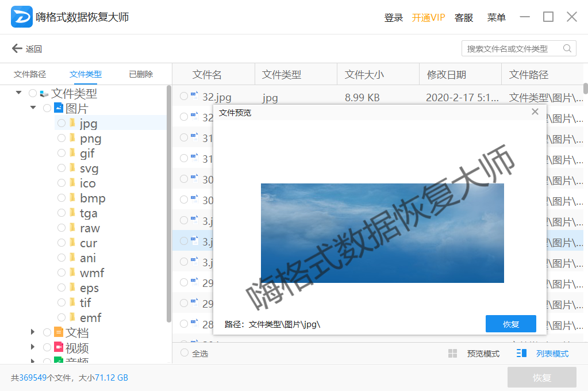Expand the 文档 tree node

pos(33,332)
